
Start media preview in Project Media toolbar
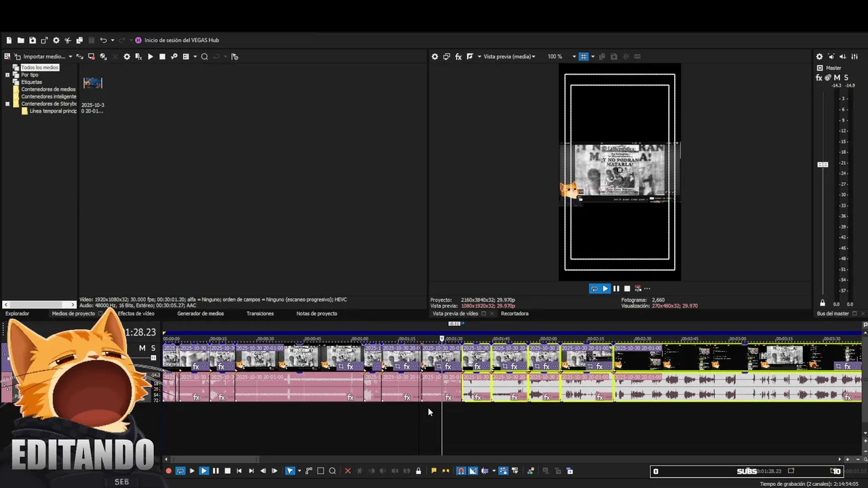point(151,57)
